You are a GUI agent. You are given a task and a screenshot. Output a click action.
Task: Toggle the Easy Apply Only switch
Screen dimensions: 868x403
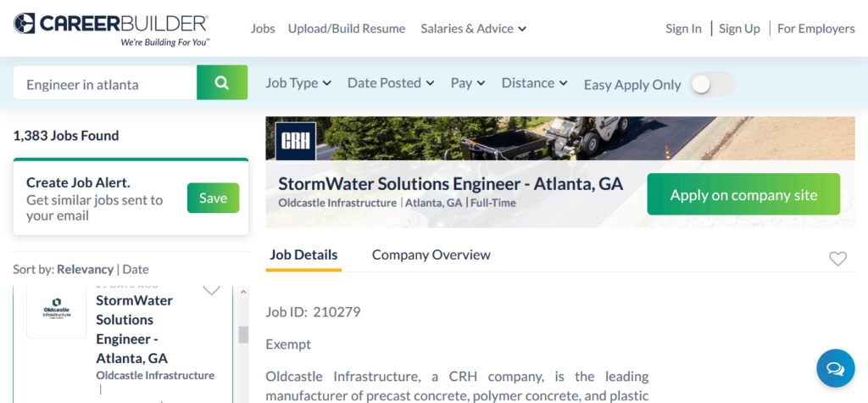pos(711,84)
